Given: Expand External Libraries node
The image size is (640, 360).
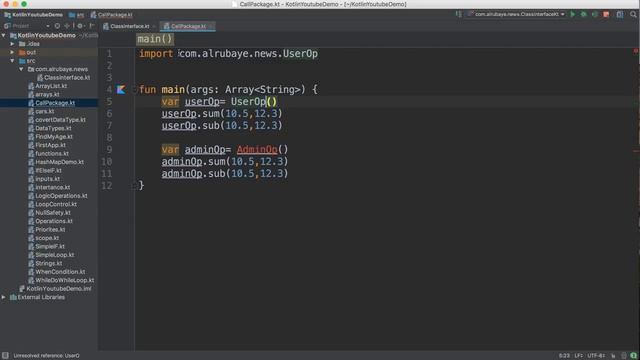Looking at the screenshot, I should (x=4, y=297).
